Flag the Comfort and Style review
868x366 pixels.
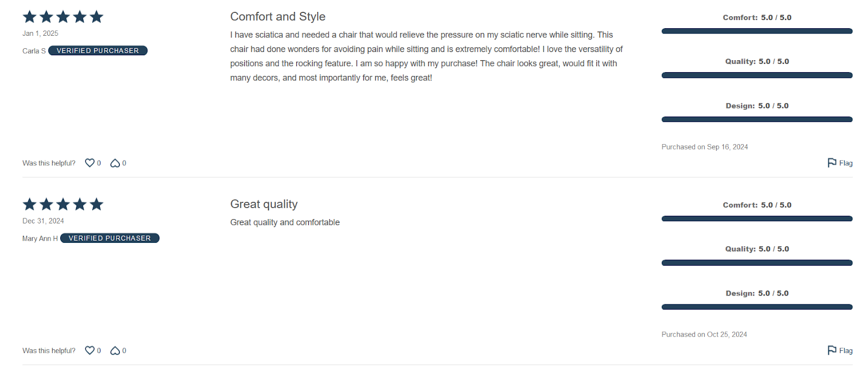coord(840,163)
